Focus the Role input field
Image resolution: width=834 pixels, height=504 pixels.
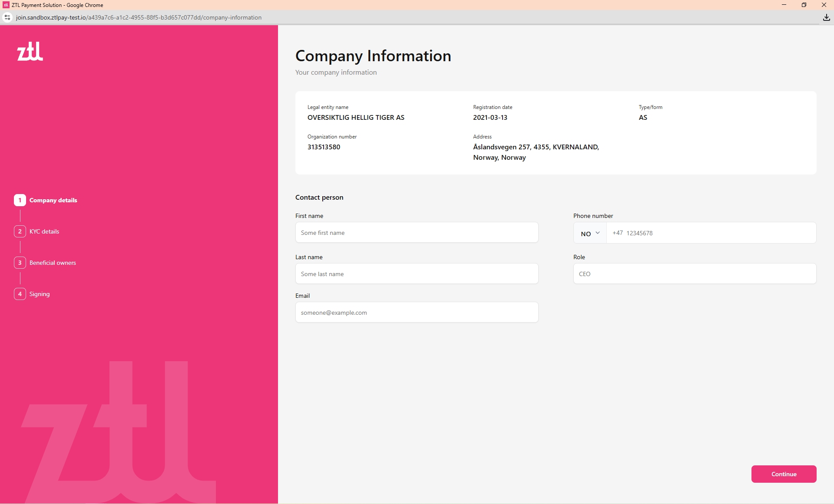694,274
